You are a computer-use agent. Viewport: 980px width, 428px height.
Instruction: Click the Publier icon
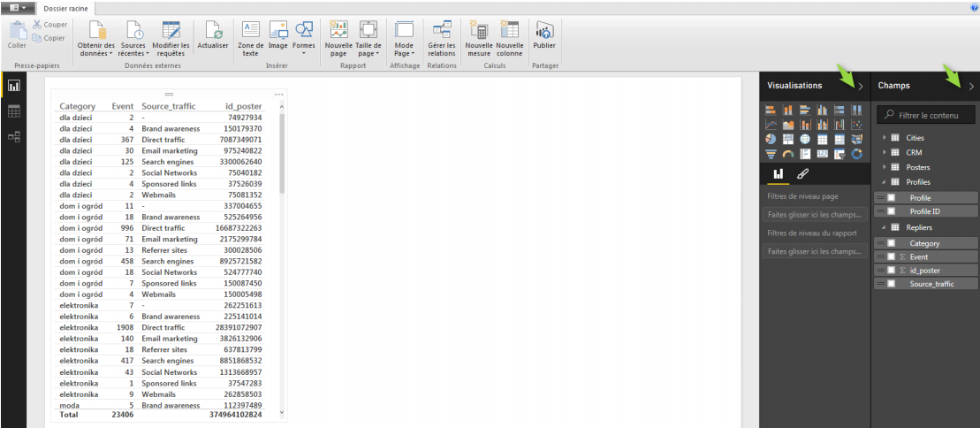(544, 32)
